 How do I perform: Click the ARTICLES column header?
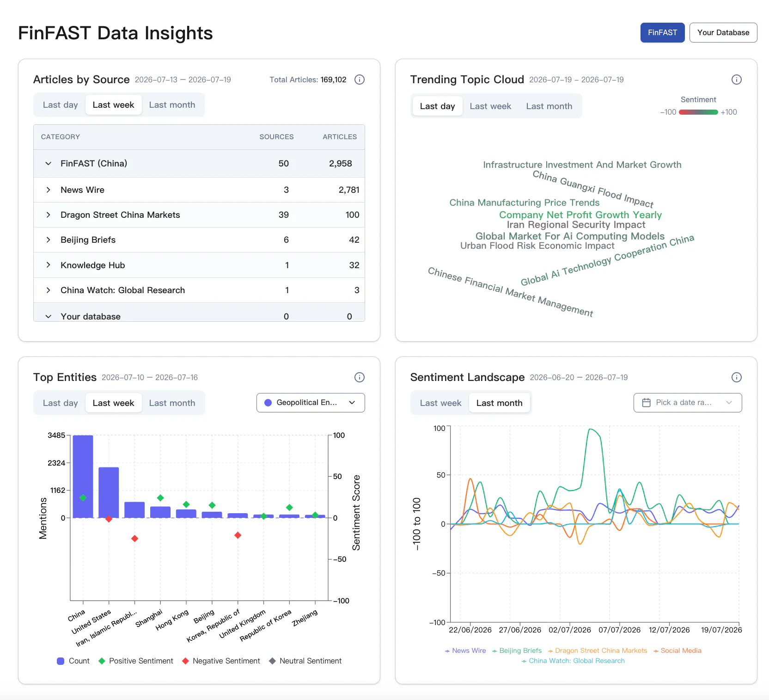[340, 137]
